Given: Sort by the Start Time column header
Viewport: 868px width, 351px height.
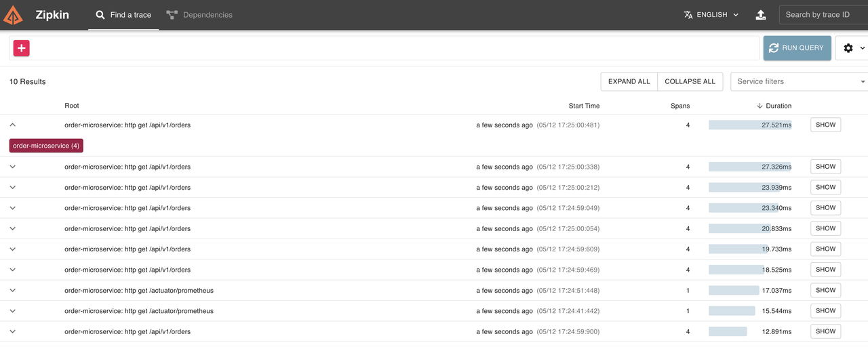Looking at the screenshot, I should pos(584,106).
